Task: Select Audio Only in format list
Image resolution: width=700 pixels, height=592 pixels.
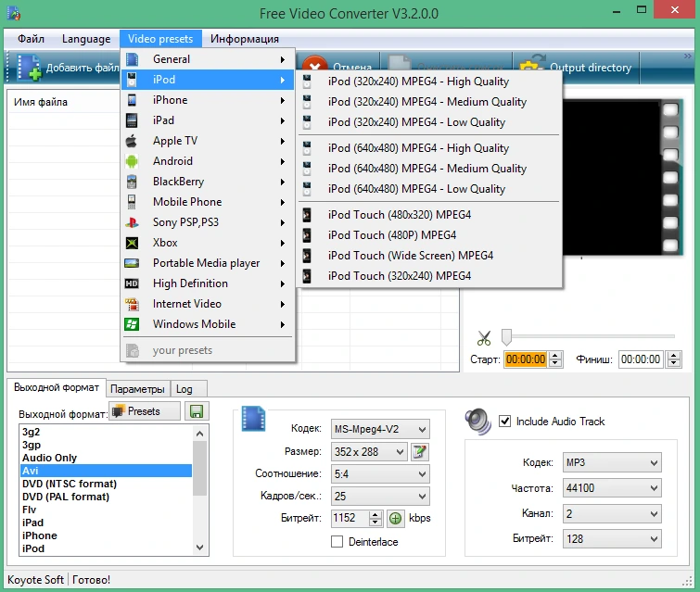Action: coord(107,458)
